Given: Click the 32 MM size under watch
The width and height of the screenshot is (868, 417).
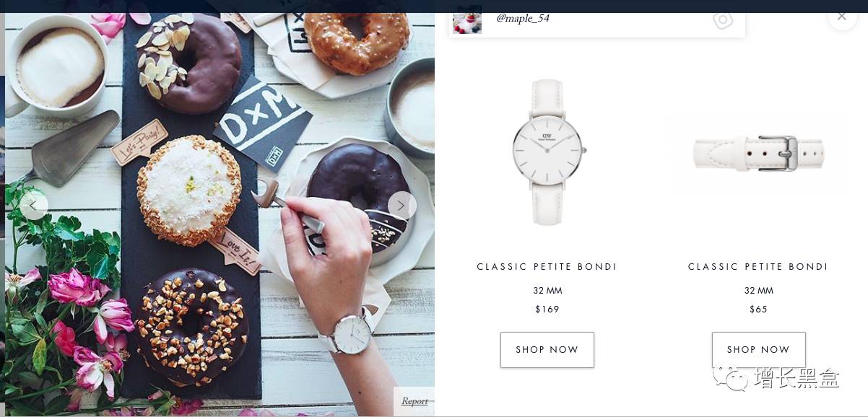Looking at the screenshot, I should pyautogui.click(x=547, y=291).
